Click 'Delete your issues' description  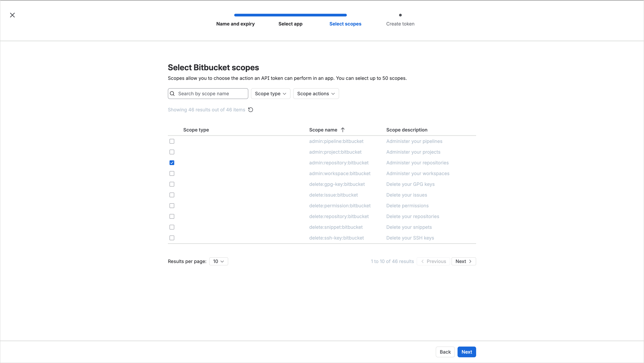pos(406,195)
